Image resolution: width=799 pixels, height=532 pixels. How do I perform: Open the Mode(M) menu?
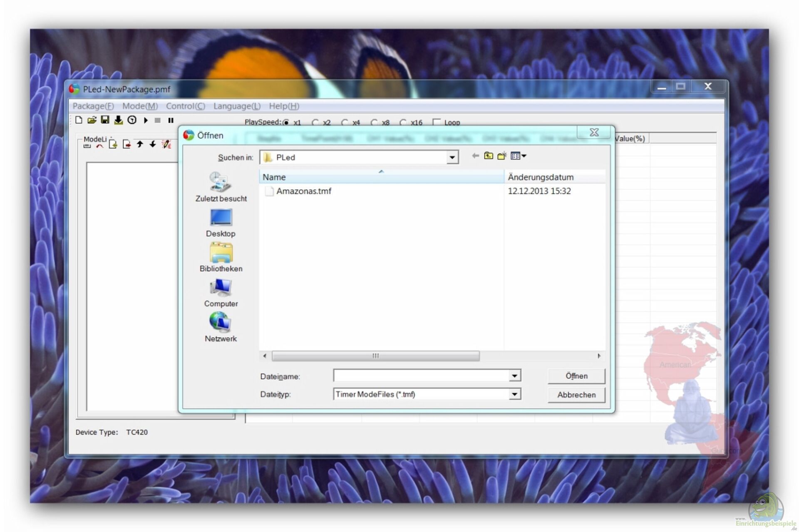pyautogui.click(x=140, y=106)
